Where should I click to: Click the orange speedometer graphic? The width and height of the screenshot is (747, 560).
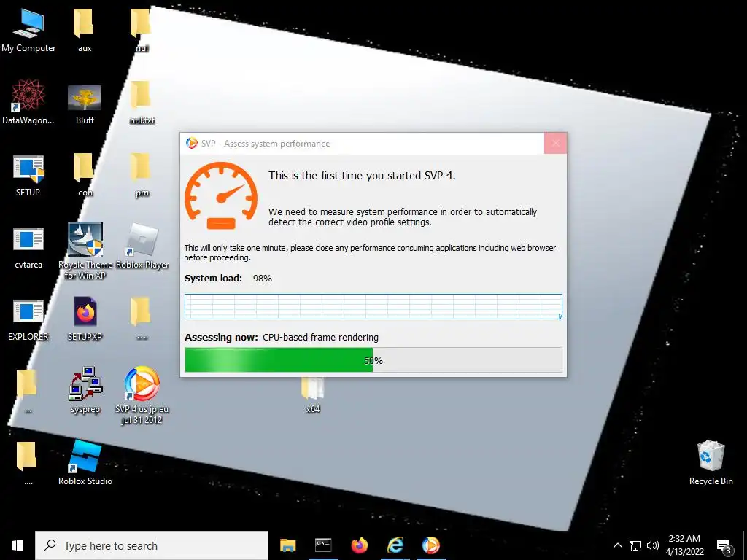[221, 195]
